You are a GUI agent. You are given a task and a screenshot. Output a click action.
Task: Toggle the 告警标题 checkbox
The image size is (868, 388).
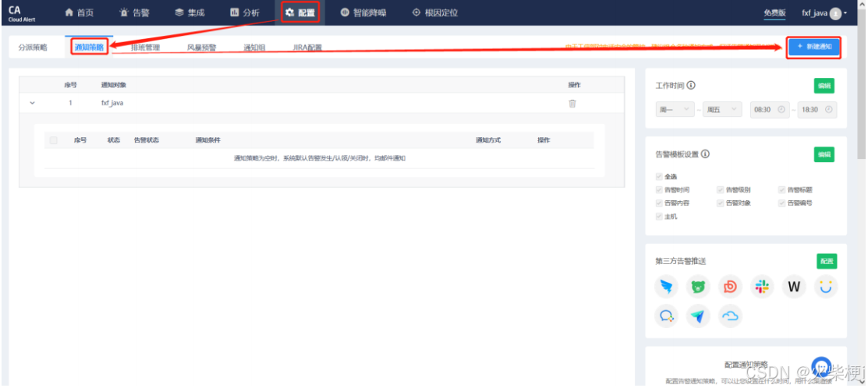pos(781,189)
